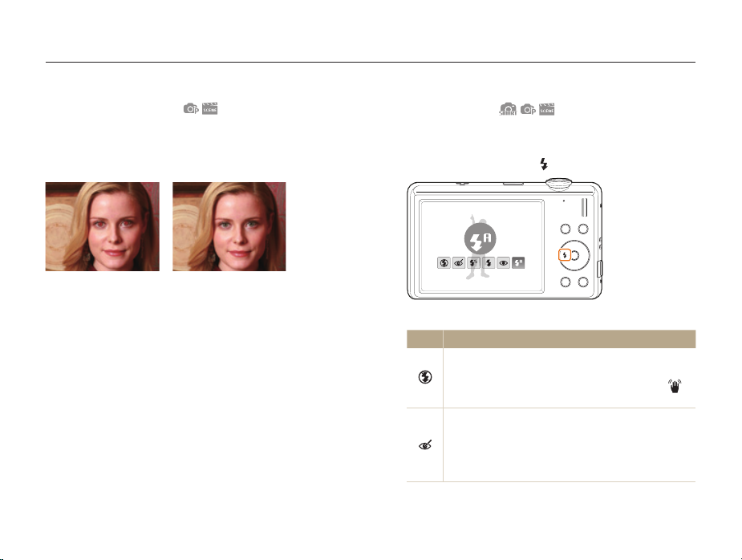Viewport: 742px width, 560px height.
Task: Choose Red-eye Fix icon in on-screen flash row
Action: (459, 263)
